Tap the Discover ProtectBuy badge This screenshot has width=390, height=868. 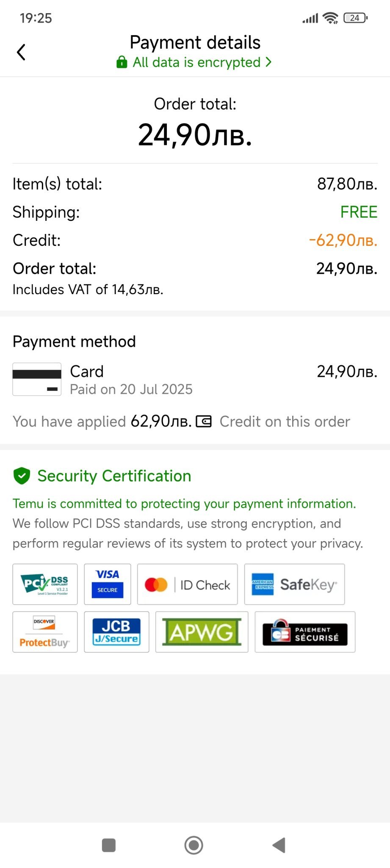click(x=45, y=632)
